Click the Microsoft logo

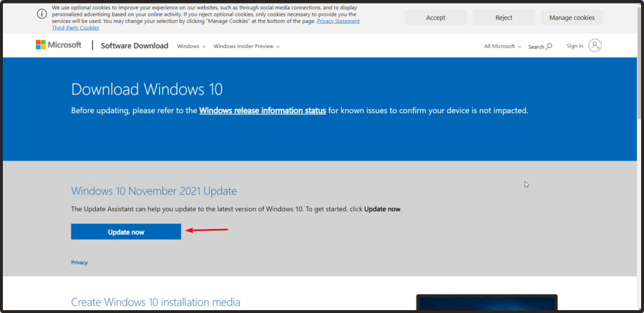point(59,45)
